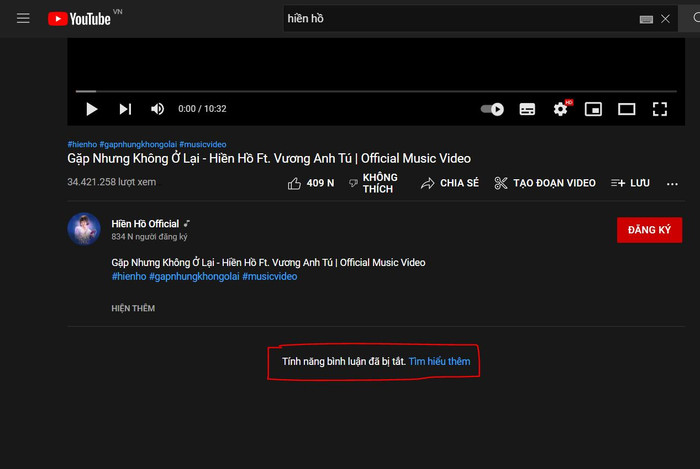Click the black video player area
The width and height of the screenshot is (700, 469).
point(376,62)
